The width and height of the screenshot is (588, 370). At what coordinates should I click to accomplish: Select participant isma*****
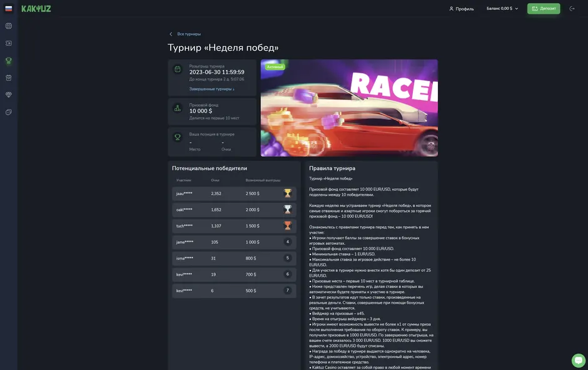185,258
